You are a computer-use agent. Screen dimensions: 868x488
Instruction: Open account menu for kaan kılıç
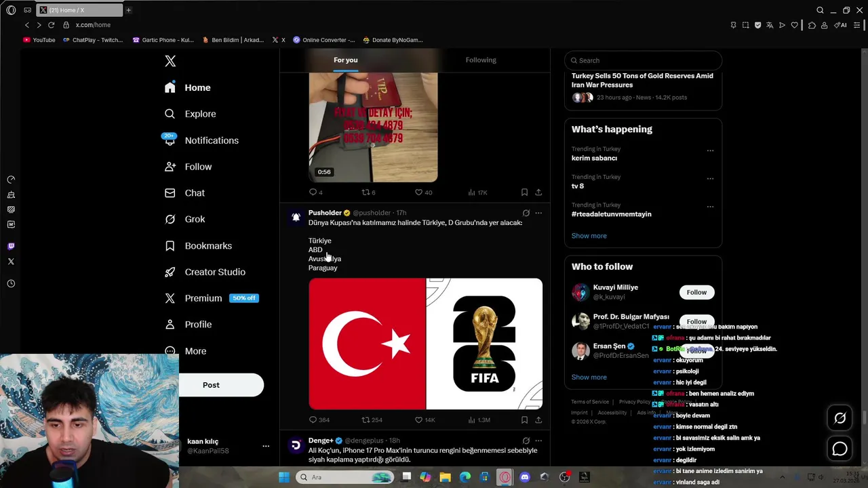click(x=266, y=446)
